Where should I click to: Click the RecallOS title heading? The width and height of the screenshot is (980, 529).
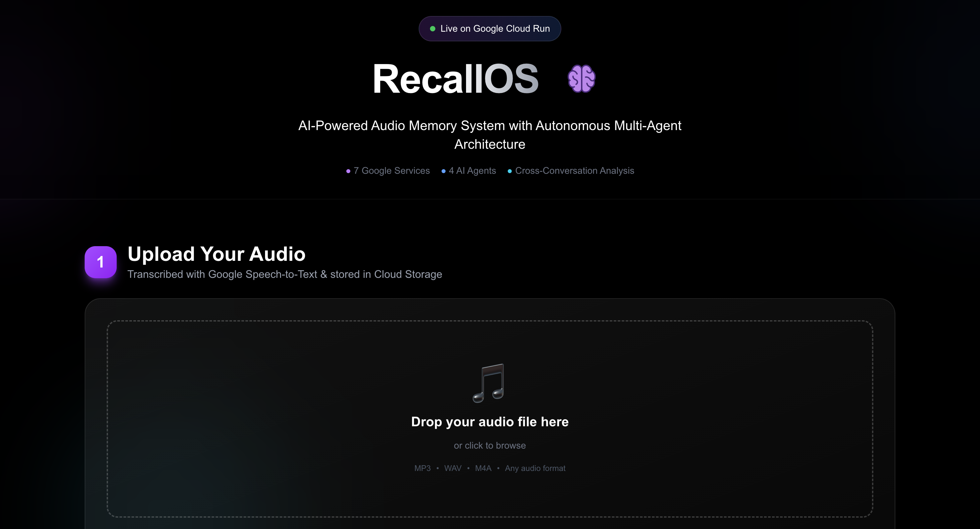(455, 79)
